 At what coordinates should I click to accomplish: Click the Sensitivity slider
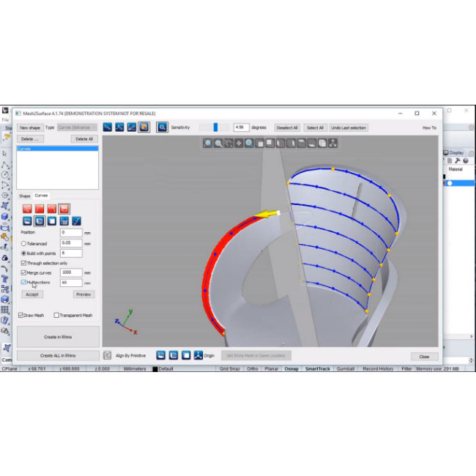pyautogui.click(x=214, y=127)
